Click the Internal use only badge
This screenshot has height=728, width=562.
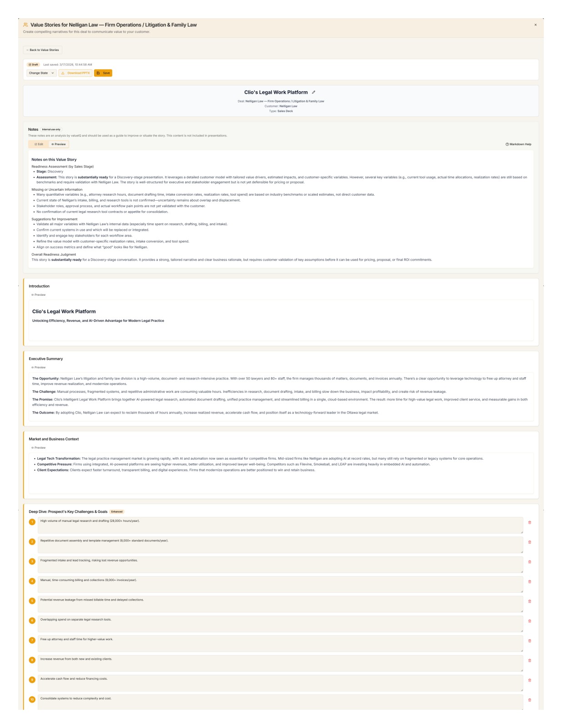[x=51, y=129]
